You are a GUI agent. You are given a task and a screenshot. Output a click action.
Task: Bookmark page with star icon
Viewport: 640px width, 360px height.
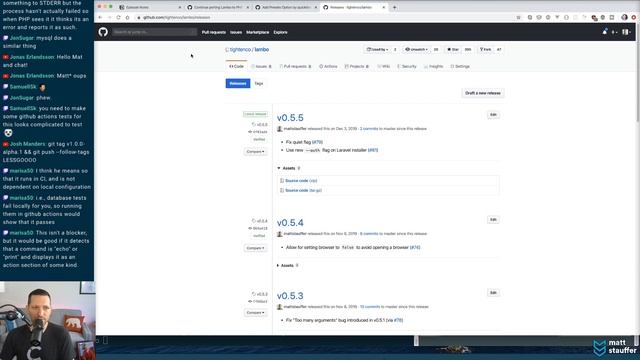518,18
